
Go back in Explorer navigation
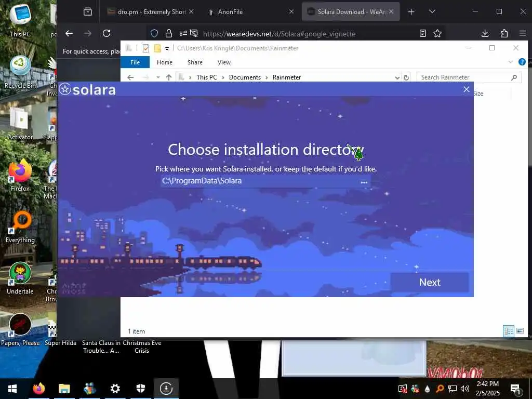click(x=130, y=77)
